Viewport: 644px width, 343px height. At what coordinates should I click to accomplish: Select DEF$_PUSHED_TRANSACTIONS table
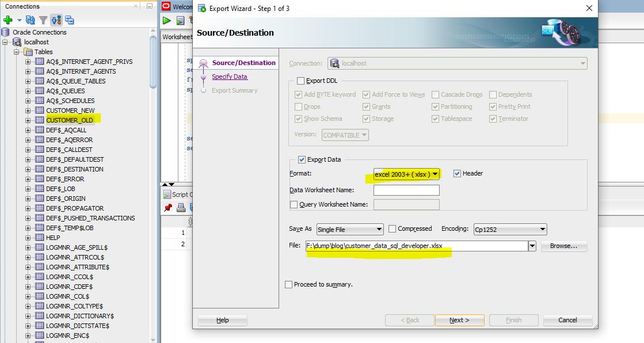[x=90, y=218]
